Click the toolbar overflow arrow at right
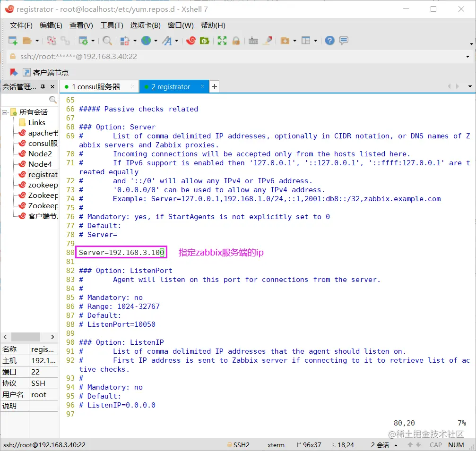476x451 pixels. pyautogui.click(x=471, y=44)
